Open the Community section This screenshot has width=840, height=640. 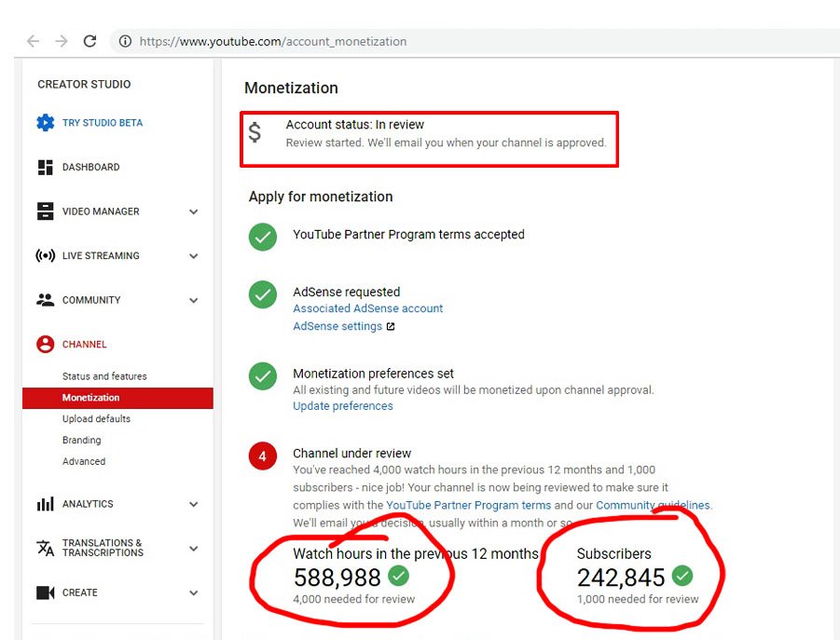pos(91,300)
